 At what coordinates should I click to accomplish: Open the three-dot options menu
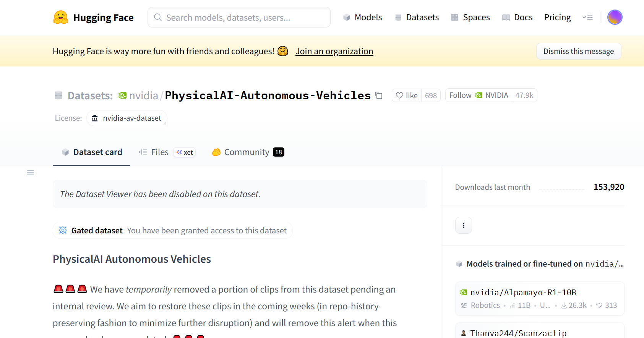[x=463, y=225]
